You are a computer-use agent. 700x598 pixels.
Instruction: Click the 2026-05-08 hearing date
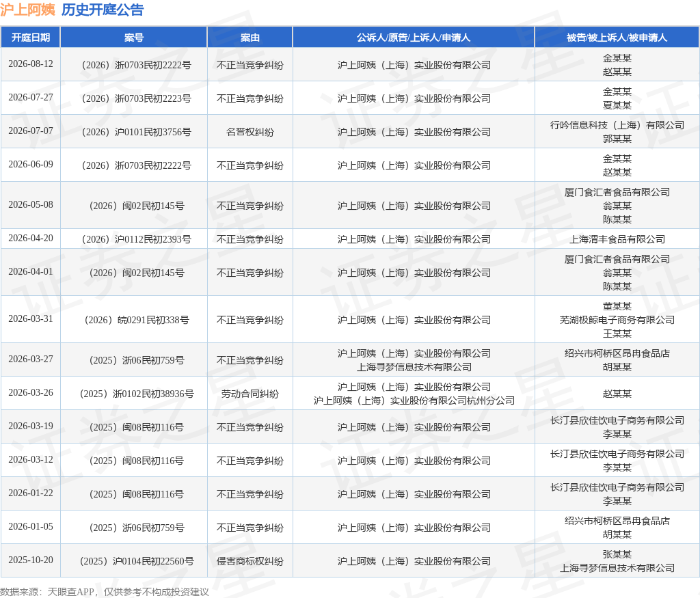(x=30, y=204)
